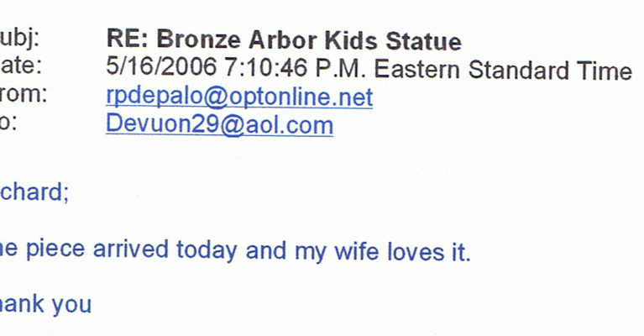The height and width of the screenshot is (336, 644).
Task: Click the word wife in the message
Action: [x=356, y=251]
